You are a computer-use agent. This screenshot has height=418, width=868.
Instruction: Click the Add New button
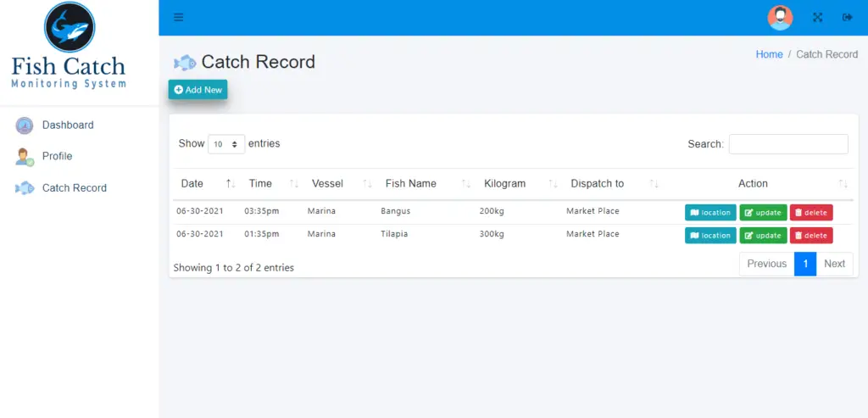(x=198, y=90)
